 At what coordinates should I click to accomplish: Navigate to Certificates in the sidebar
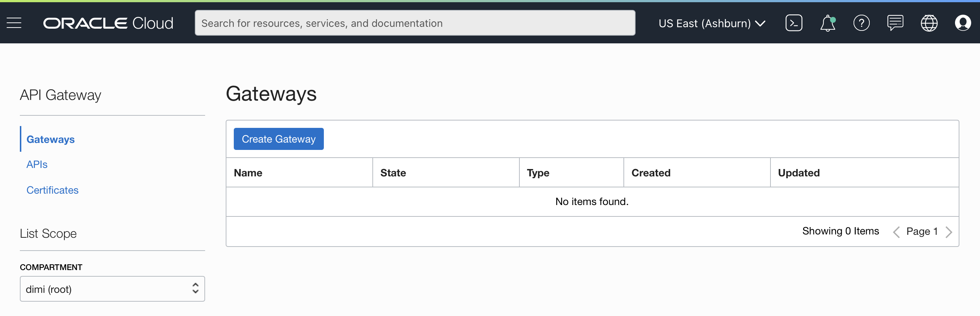pyautogui.click(x=53, y=190)
